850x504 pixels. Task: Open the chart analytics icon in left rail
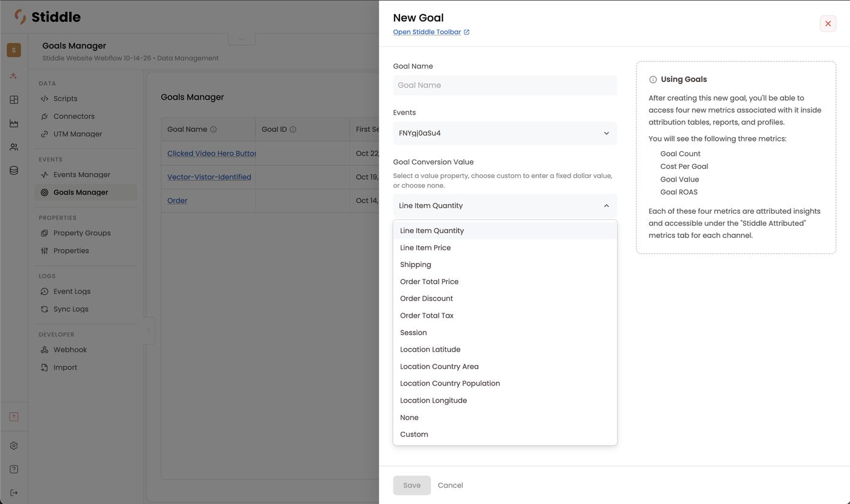pyautogui.click(x=14, y=123)
